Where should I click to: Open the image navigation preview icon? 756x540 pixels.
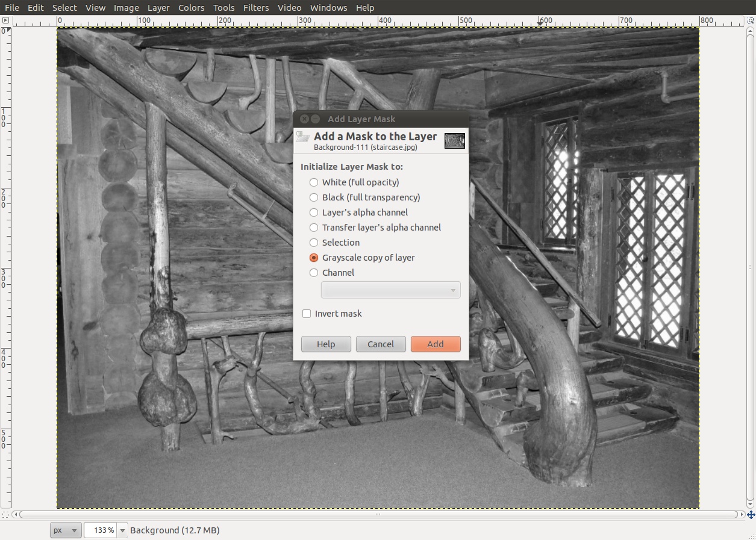click(x=751, y=515)
